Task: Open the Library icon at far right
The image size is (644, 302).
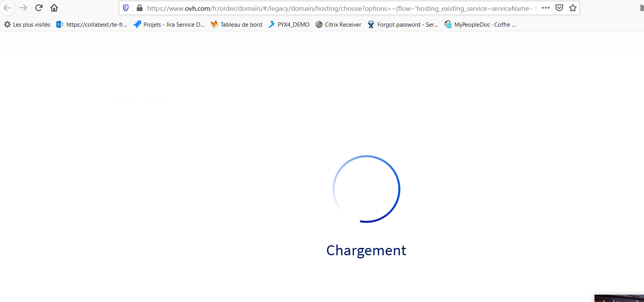Action: click(x=641, y=8)
